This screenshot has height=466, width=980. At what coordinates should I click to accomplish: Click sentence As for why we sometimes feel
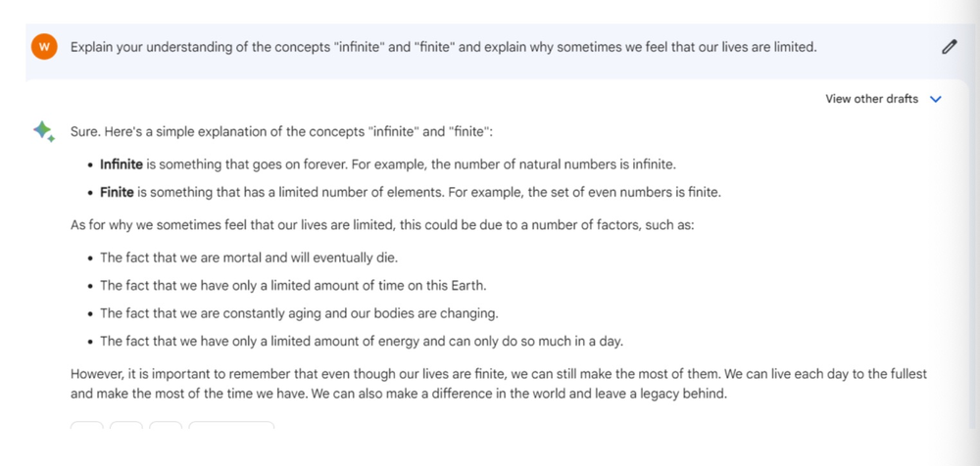tap(381, 224)
